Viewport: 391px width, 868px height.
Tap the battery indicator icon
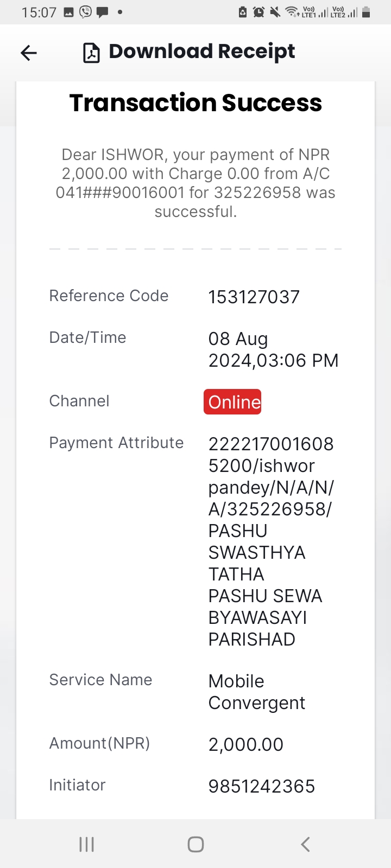point(366,12)
